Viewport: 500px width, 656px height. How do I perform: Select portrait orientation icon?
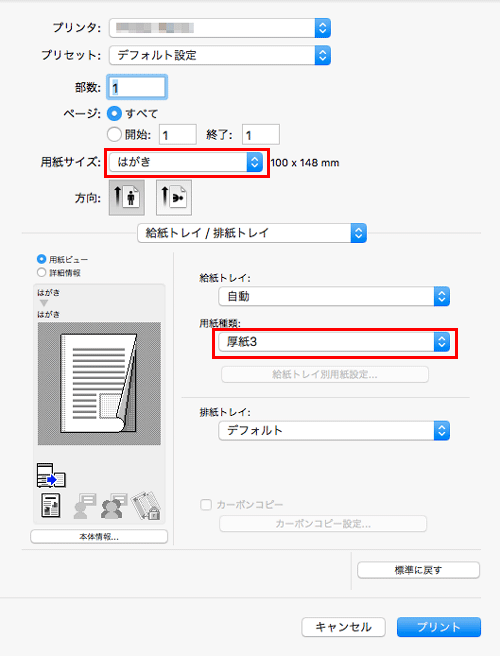click(x=127, y=197)
